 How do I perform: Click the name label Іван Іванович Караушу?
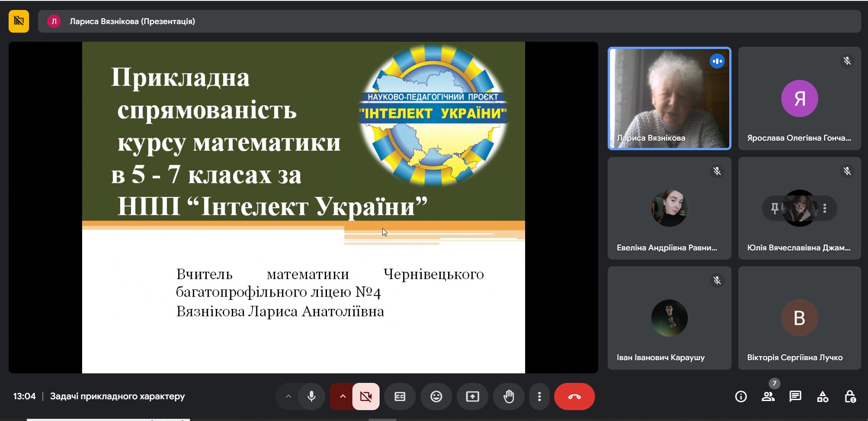tap(661, 357)
